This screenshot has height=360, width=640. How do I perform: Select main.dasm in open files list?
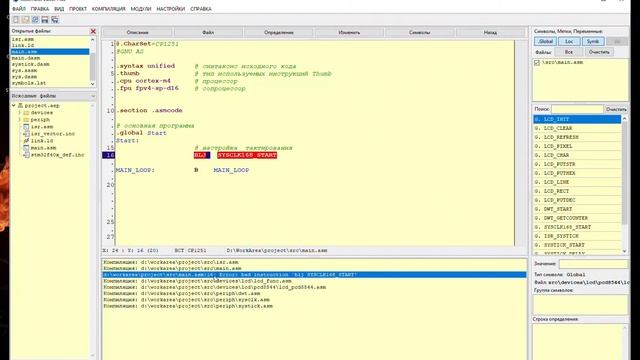(26, 58)
